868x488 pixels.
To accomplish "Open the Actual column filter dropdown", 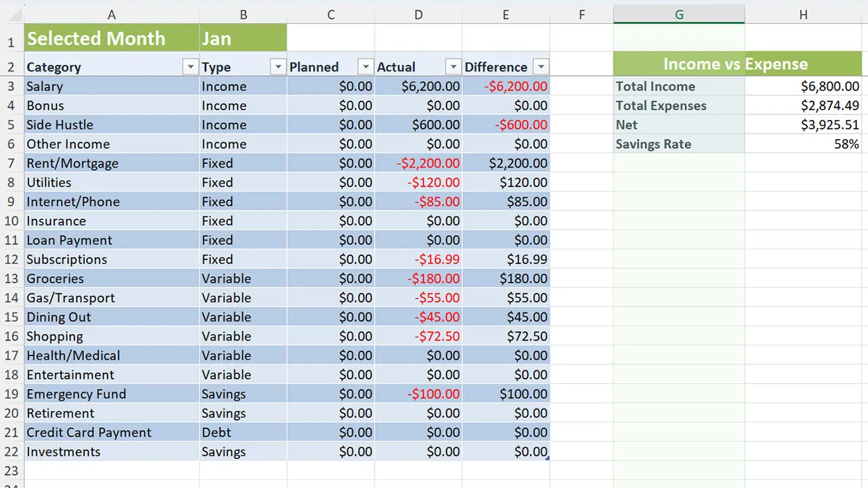I will 453,67.
